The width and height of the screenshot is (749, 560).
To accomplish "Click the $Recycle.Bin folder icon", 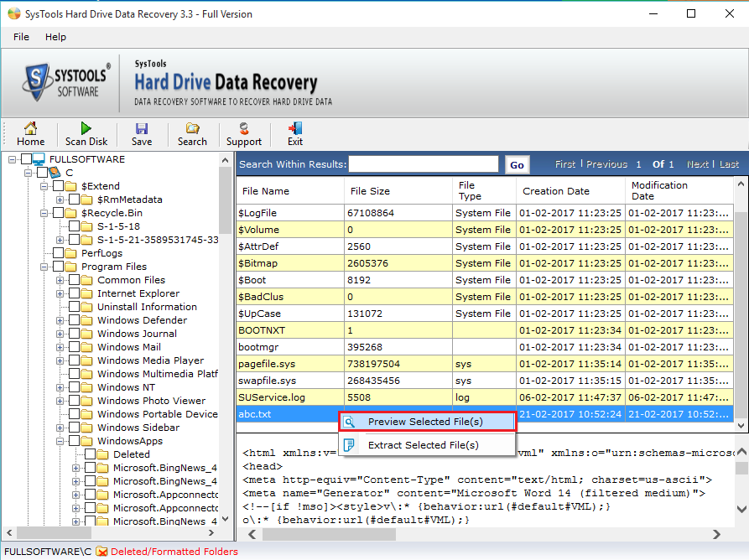I will tap(70, 213).
